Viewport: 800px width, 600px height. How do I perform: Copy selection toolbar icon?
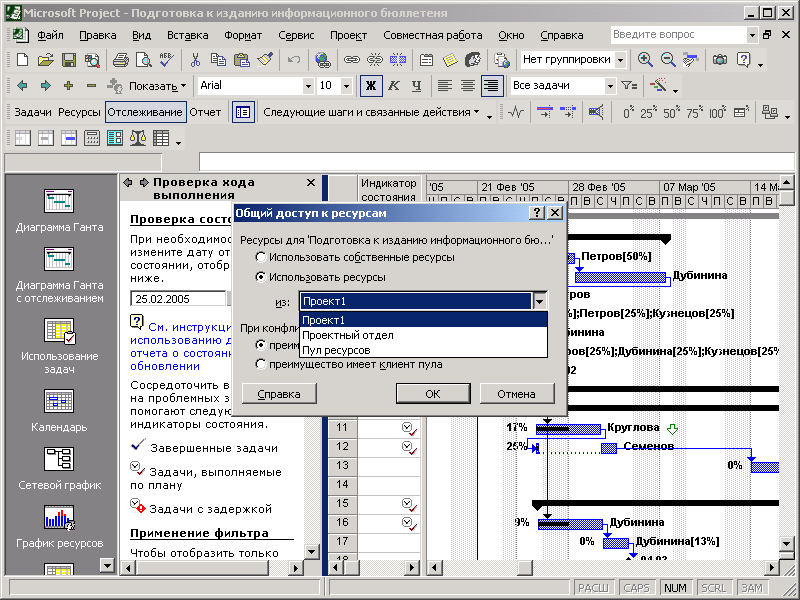click(x=218, y=60)
